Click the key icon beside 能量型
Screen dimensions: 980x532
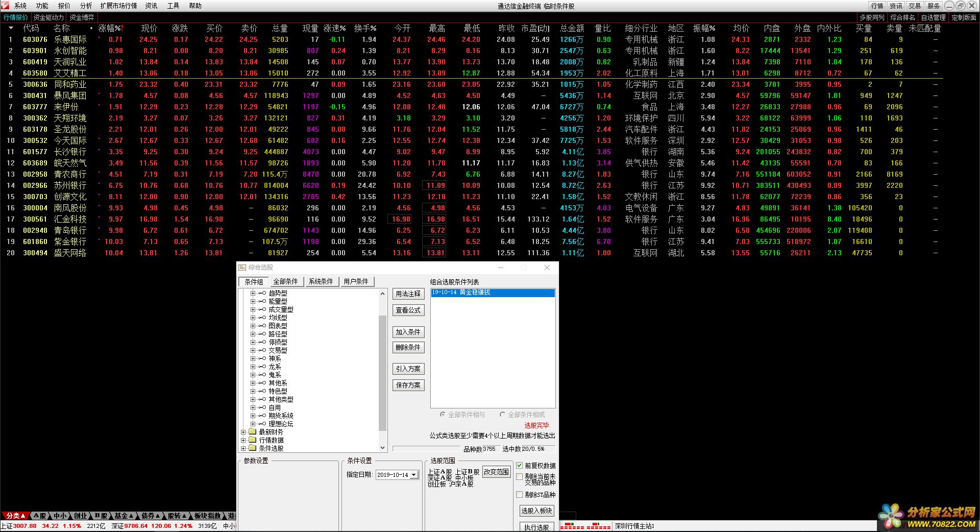(262, 302)
